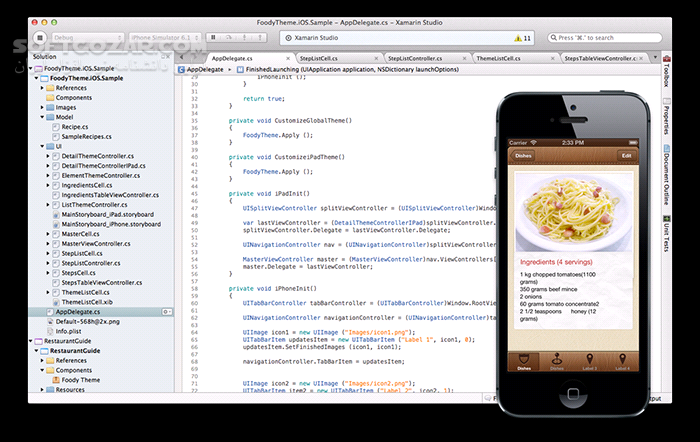
Task: Click the pause debugging icon
Action: pos(213,38)
